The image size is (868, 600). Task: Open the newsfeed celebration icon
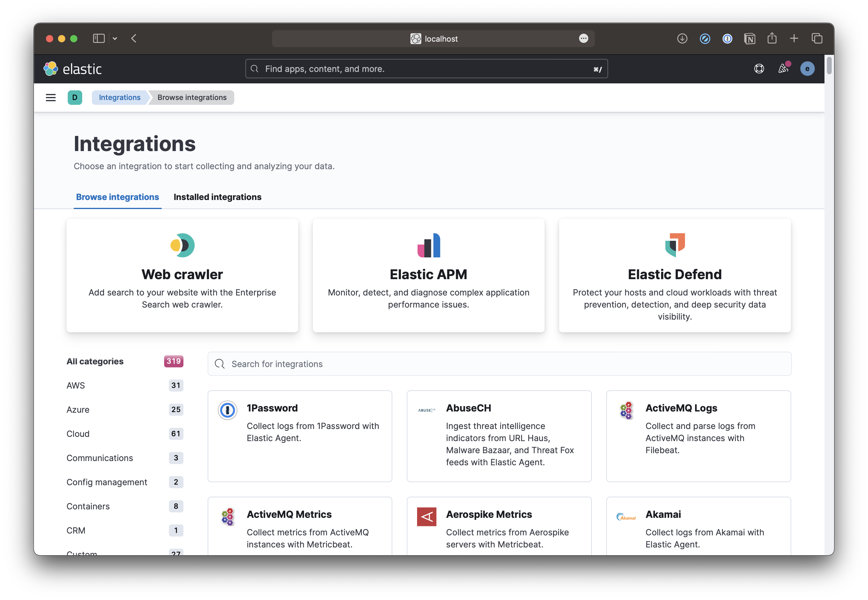point(783,69)
